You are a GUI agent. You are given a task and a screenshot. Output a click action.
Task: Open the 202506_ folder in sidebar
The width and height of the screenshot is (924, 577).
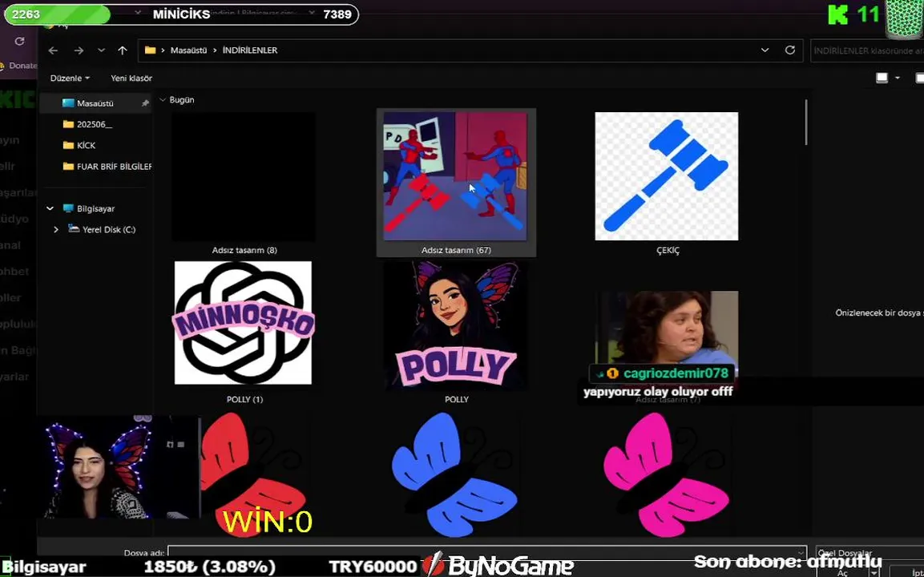[95, 124]
